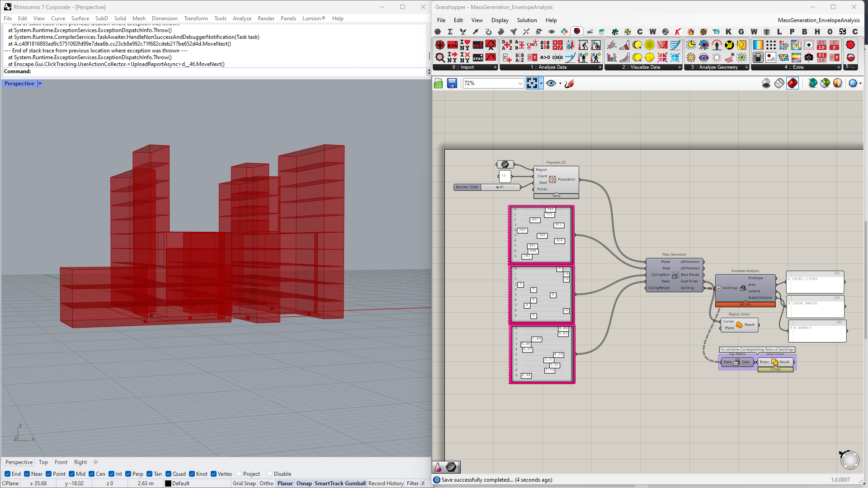
Task: Click the Rhino Command input line
Action: [216, 71]
